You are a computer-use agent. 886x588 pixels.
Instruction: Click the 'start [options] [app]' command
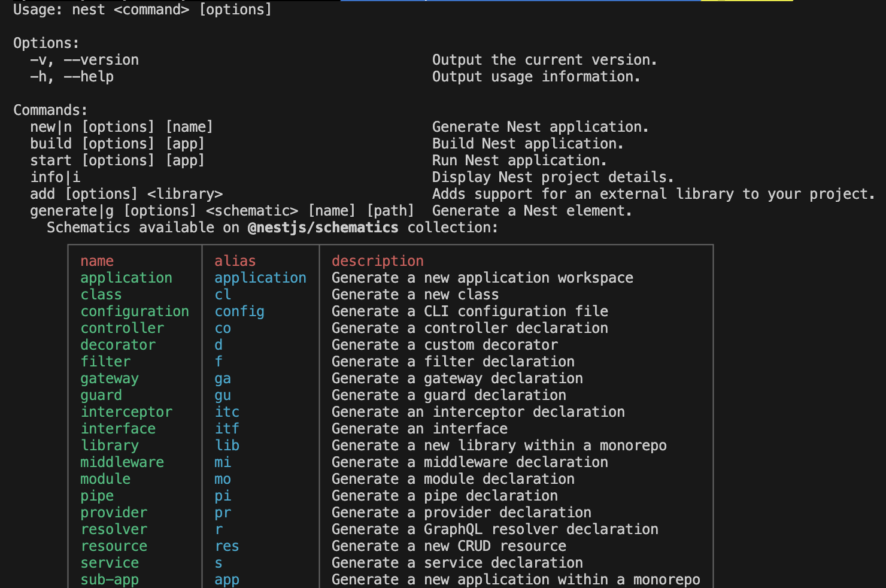click(x=117, y=160)
